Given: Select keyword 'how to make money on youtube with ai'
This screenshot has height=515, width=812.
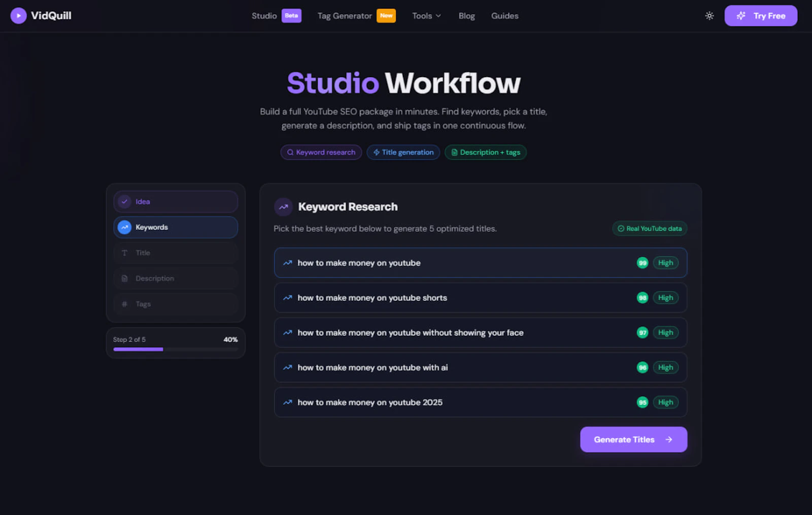Looking at the screenshot, I should [x=481, y=367].
